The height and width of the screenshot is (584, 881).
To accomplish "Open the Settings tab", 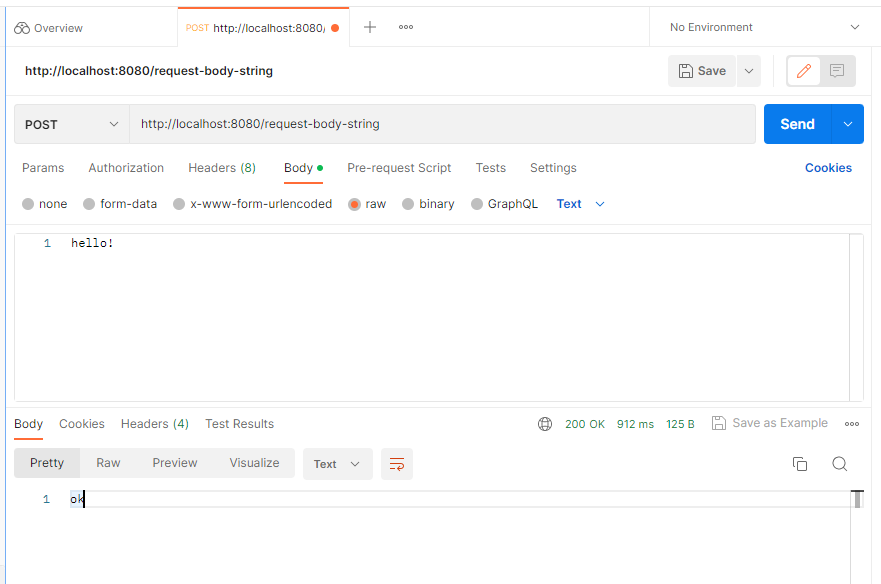I will point(553,167).
